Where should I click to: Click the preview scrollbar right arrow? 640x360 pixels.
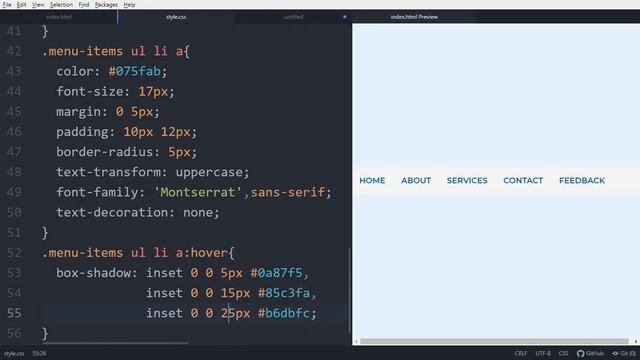tap(636, 341)
